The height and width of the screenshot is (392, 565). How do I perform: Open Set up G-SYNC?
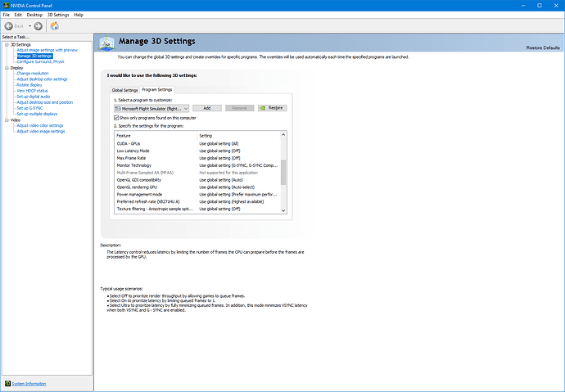(30, 108)
